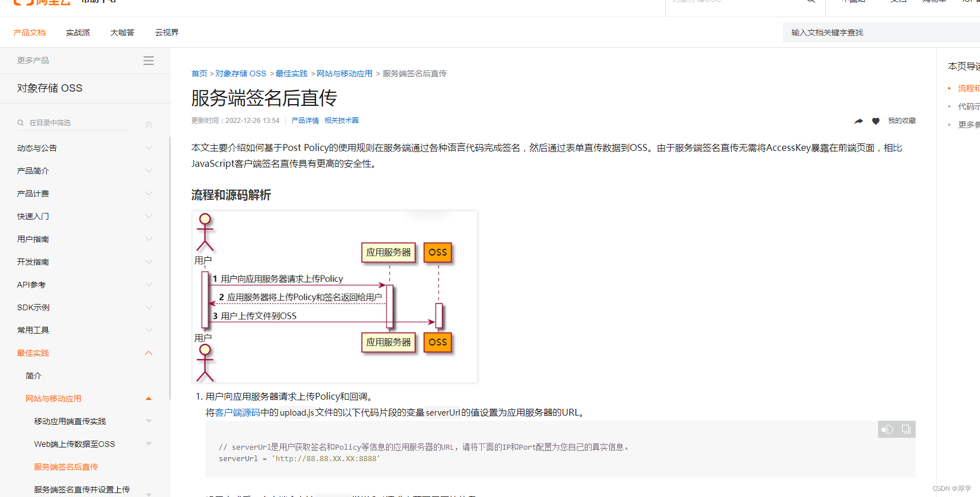Click the heart favorite icon
Image resolution: width=980 pixels, height=497 pixels.
[x=876, y=121]
